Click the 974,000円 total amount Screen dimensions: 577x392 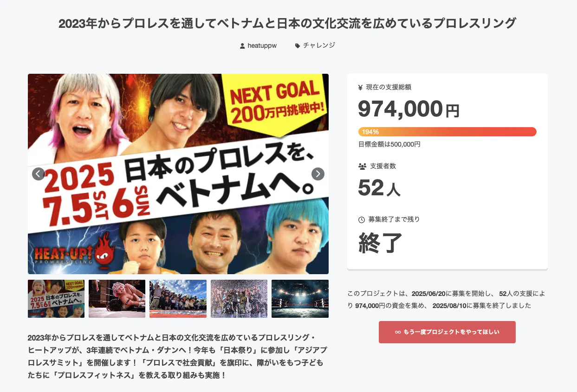coord(408,109)
